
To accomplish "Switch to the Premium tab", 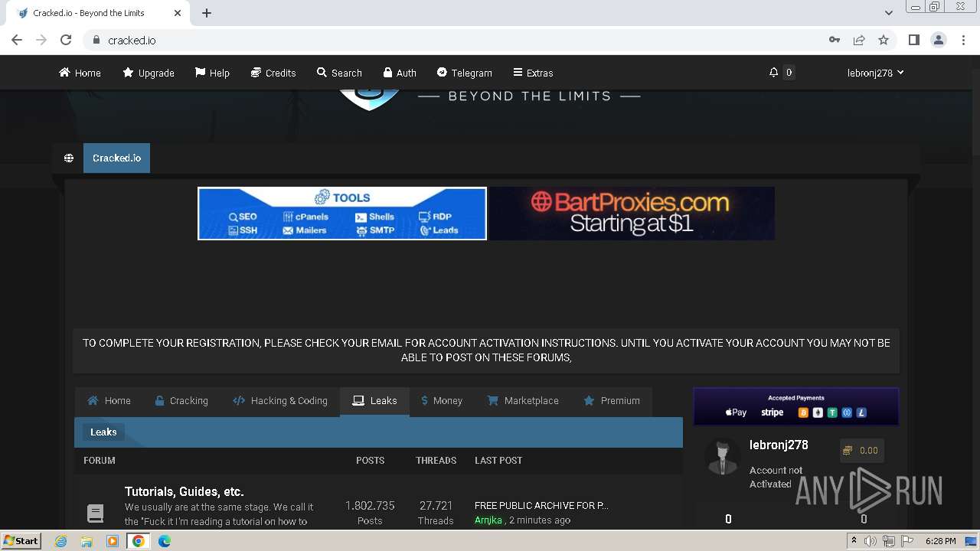I will coord(611,401).
